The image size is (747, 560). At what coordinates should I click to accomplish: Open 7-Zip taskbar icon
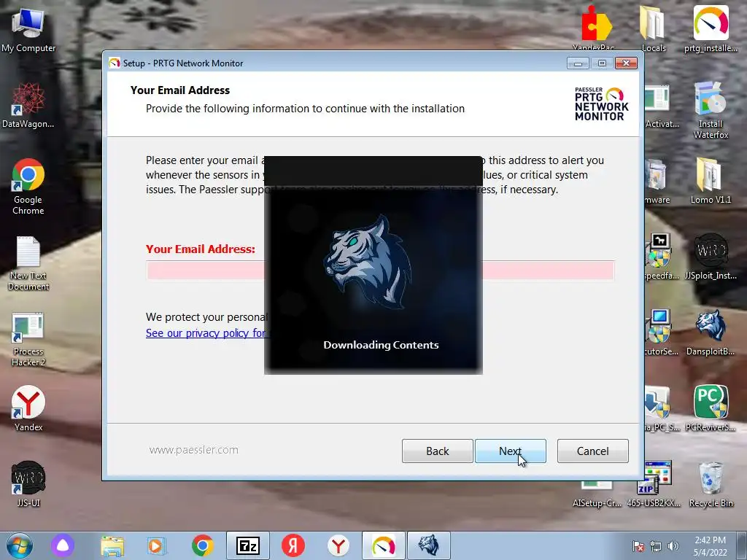(248, 545)
